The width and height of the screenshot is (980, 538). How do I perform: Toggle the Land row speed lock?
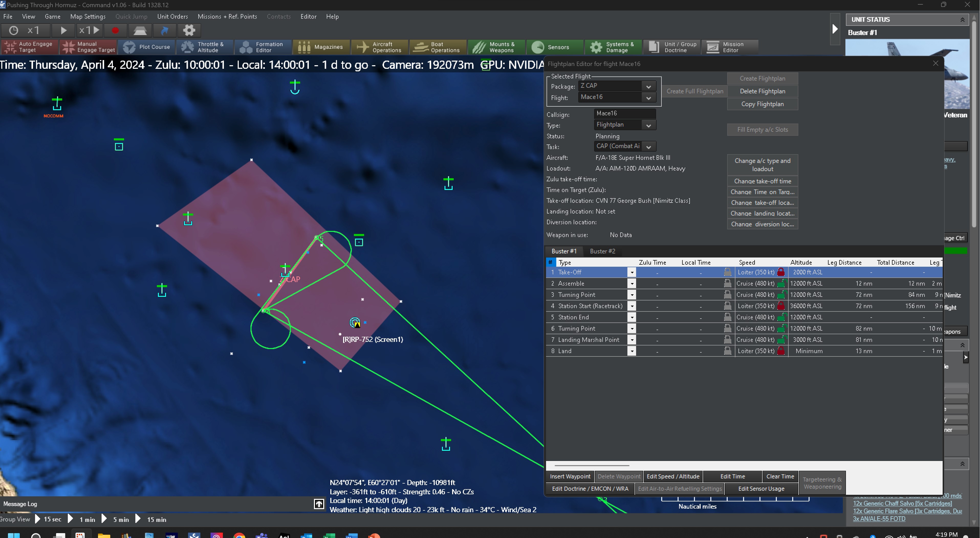tap(781, 351)
